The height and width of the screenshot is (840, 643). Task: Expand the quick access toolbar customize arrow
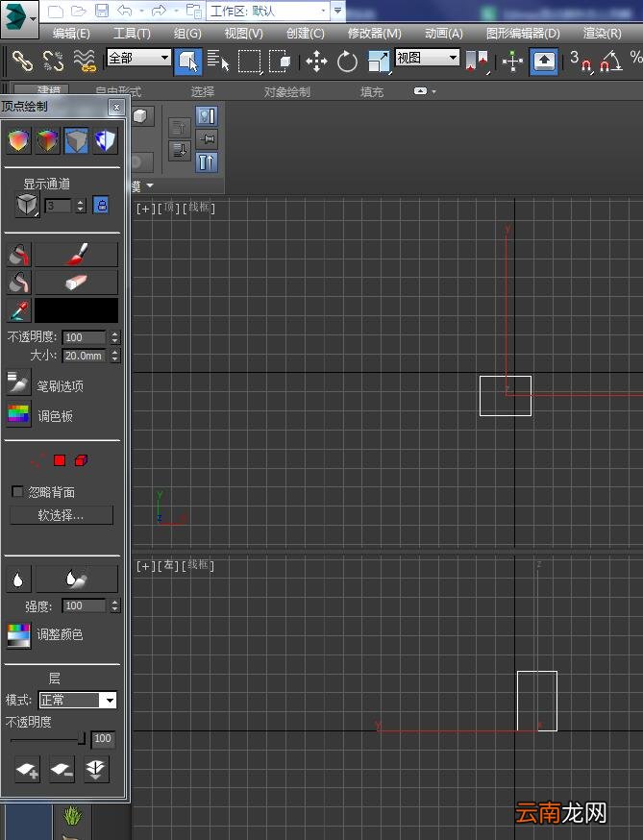coord(338,11)
